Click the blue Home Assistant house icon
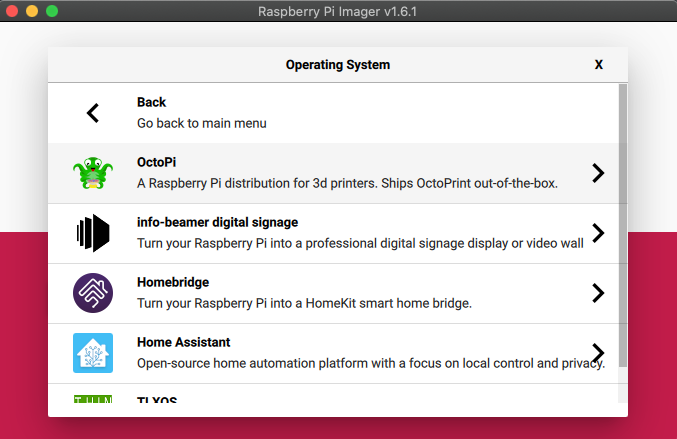 [93, 353]
